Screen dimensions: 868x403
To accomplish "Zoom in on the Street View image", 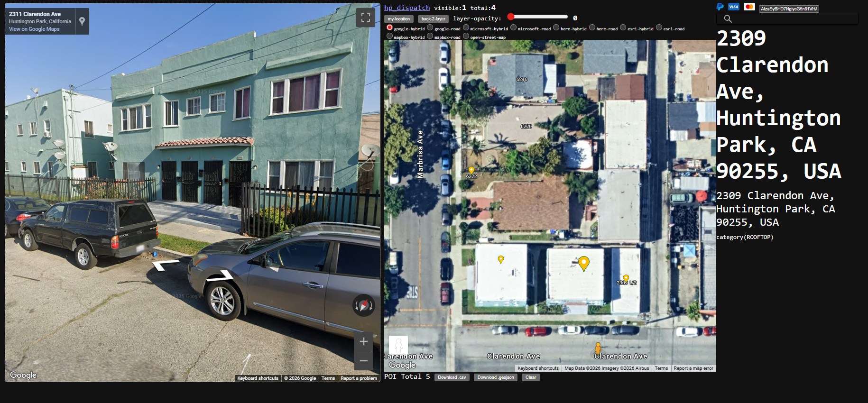I will tap(364, 341).
